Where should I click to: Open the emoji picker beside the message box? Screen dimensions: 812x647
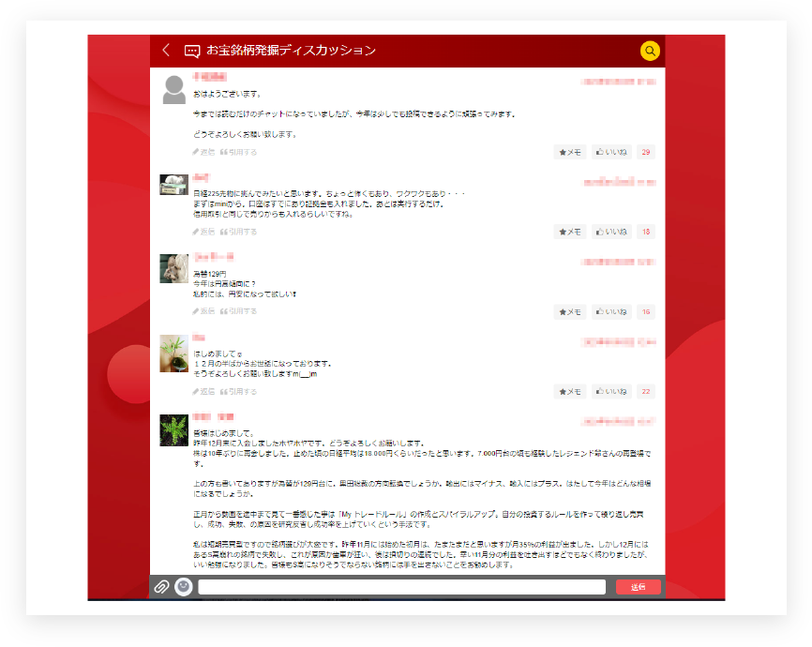pos(184,587)
